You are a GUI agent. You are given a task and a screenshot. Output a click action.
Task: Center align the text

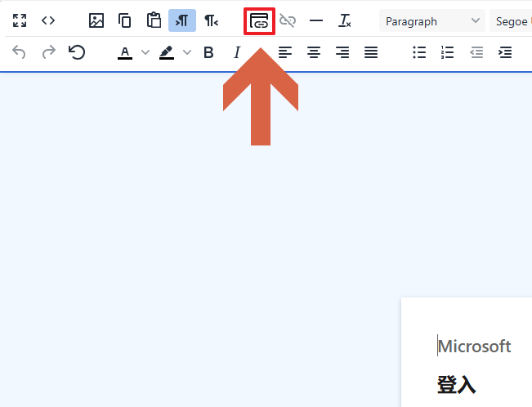pyautogui.click(x=314, y=53)
